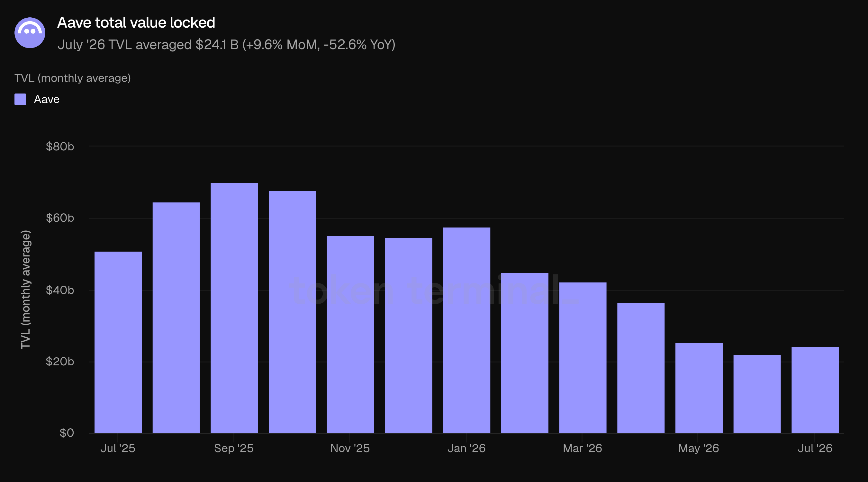The width and height of the screenshot is (868, 482).
Task: Select the Mar '26 bar
Action: point(583,358)
